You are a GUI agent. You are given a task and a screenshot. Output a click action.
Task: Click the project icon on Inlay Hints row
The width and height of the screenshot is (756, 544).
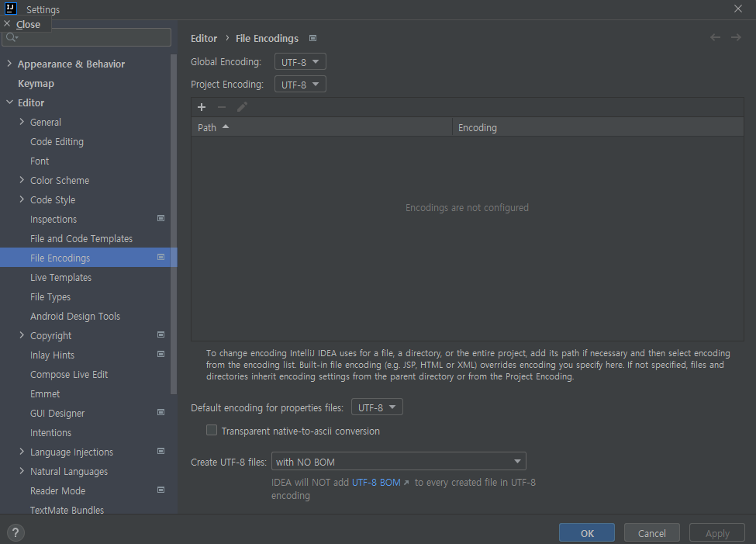[161, 354]
